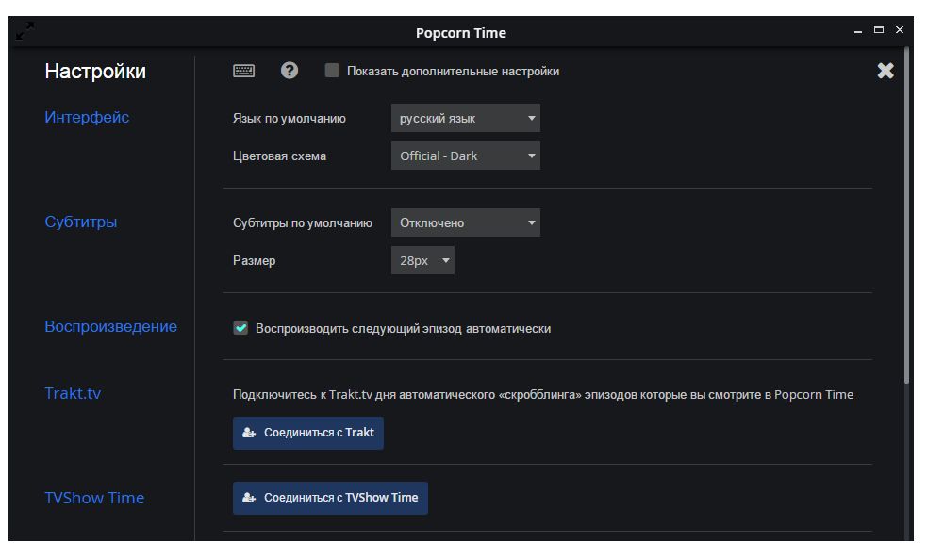The height and width of the screenshot is (560, 927).
Task: Close settings with the X icon
Action: click(x=886, y=71)
